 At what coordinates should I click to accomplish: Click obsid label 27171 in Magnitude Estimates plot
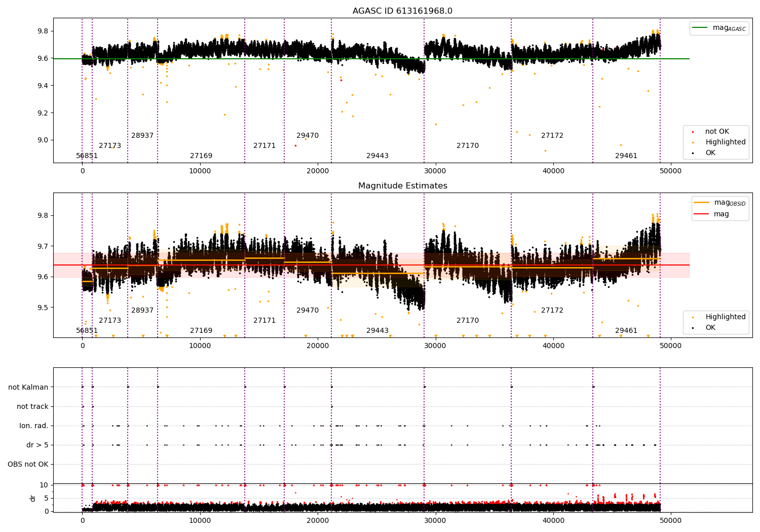[264, 321]
